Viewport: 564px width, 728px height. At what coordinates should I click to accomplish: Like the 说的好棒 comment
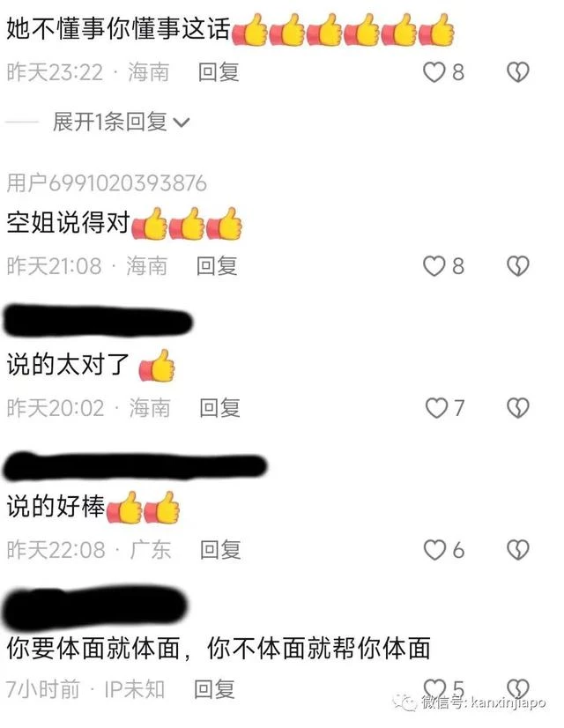[434, 550]
